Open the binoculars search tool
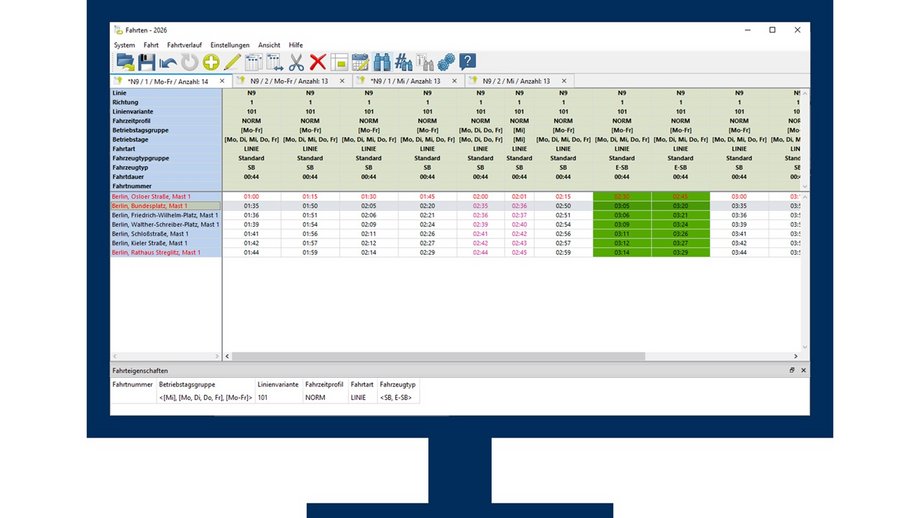920x518 pixels. tap(382, 62)
